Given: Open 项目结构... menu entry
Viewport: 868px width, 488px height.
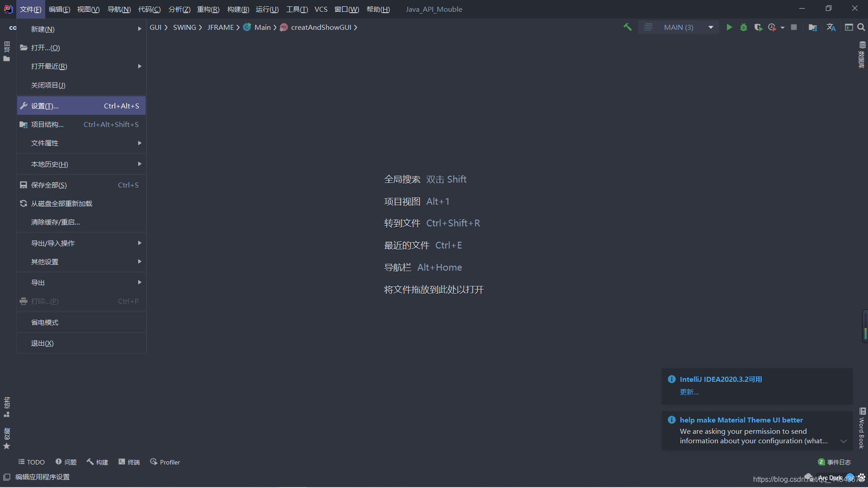Looking at the screenshot, I should [x=81, y=124].
